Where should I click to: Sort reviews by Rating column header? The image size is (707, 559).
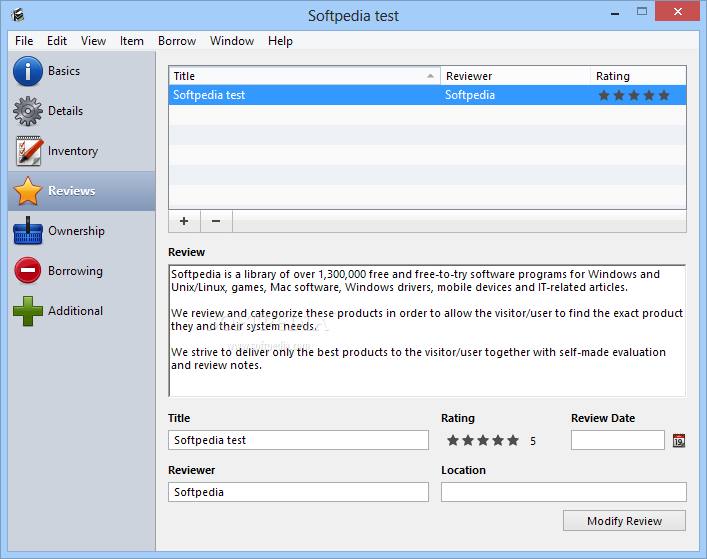tap(638, 76)
